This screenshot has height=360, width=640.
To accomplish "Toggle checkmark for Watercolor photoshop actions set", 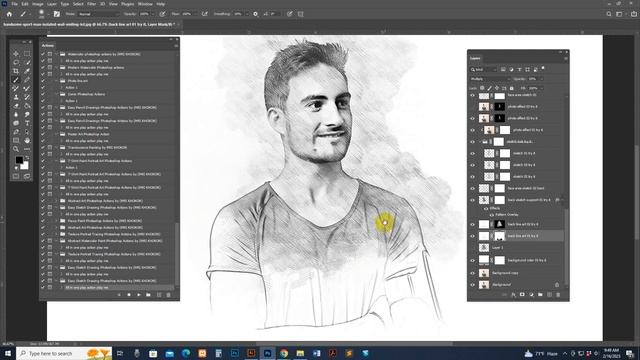I will [x=43, y=54].
